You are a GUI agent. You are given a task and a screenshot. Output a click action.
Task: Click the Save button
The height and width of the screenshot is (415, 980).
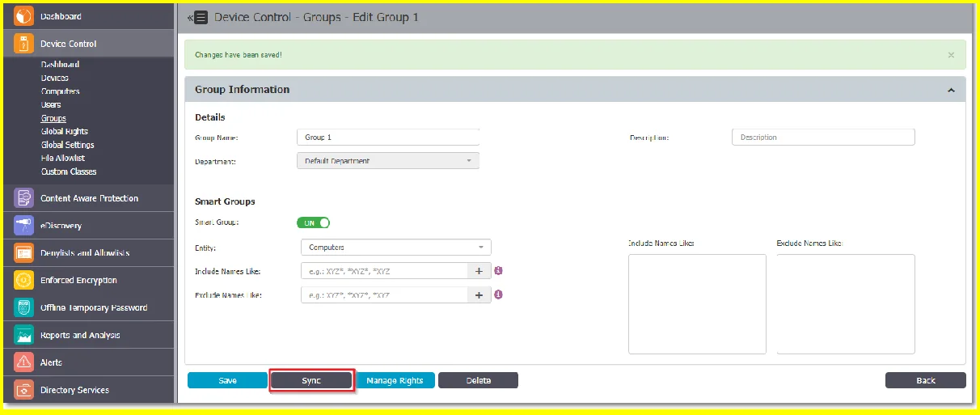pos(227,380)
